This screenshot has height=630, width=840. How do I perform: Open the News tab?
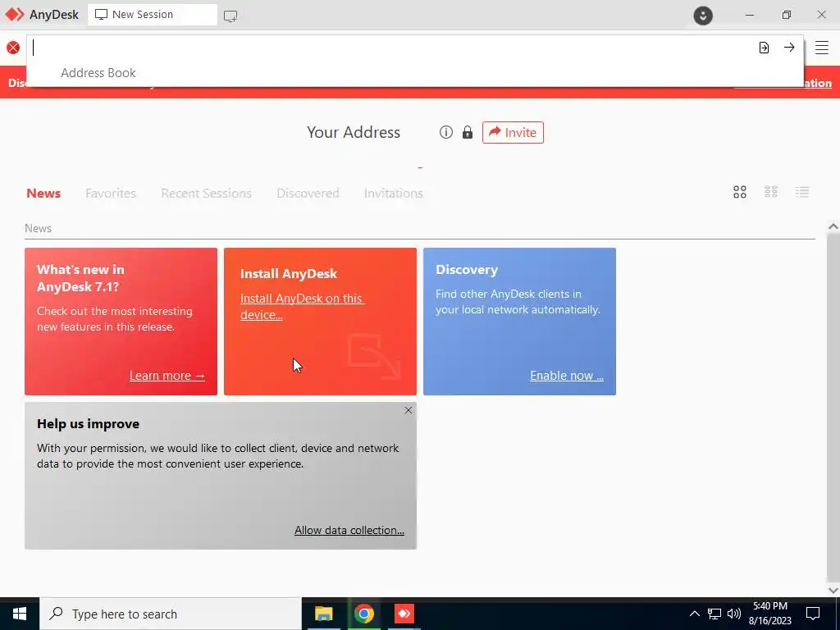[43, 194]
